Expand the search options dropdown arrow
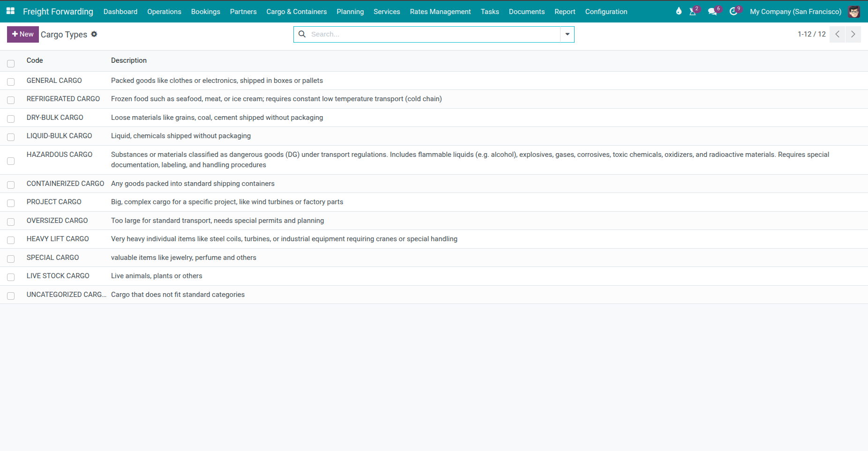The height and width of the screenshot is (451, 868). point(567,34)
